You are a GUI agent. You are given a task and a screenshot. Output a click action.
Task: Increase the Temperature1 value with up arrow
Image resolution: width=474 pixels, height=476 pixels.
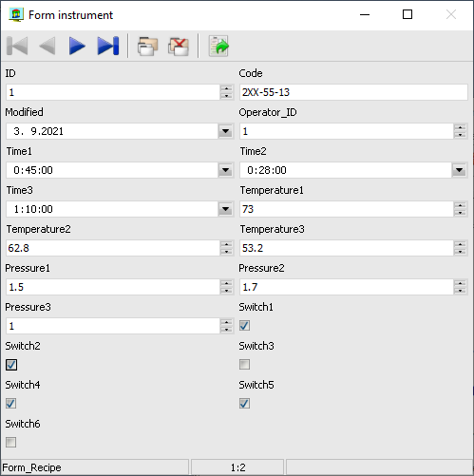(x=460, y=205)
